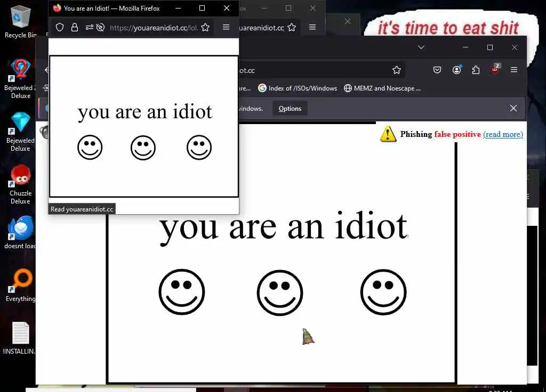Image resolution: width=546 pixels, height=392 pixels.
Task: Minimize the front 'You are an Idiot!' popup
Action: (178, 8)
